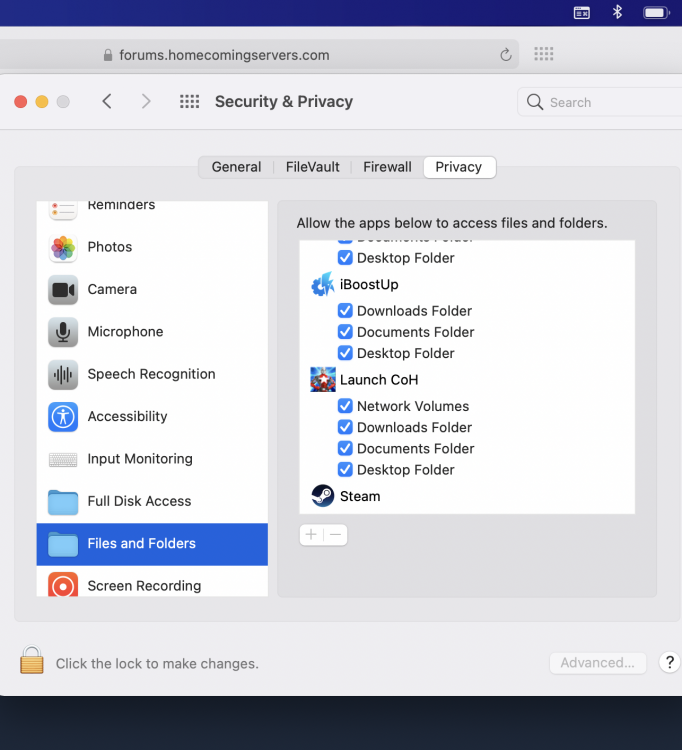Select Camera in the privacy list
Screen dimensions: 682x750
pos(111,289)
